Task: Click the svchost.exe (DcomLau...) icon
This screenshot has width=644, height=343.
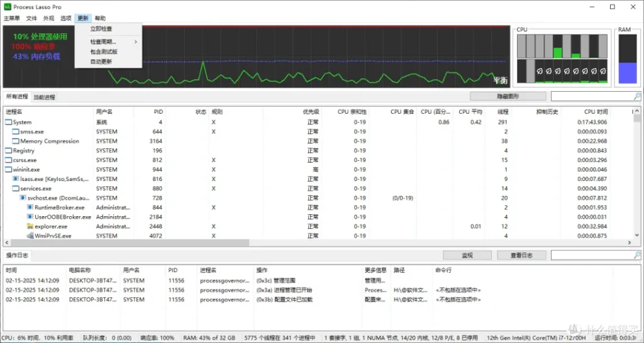Action: [x=23, y=198]
